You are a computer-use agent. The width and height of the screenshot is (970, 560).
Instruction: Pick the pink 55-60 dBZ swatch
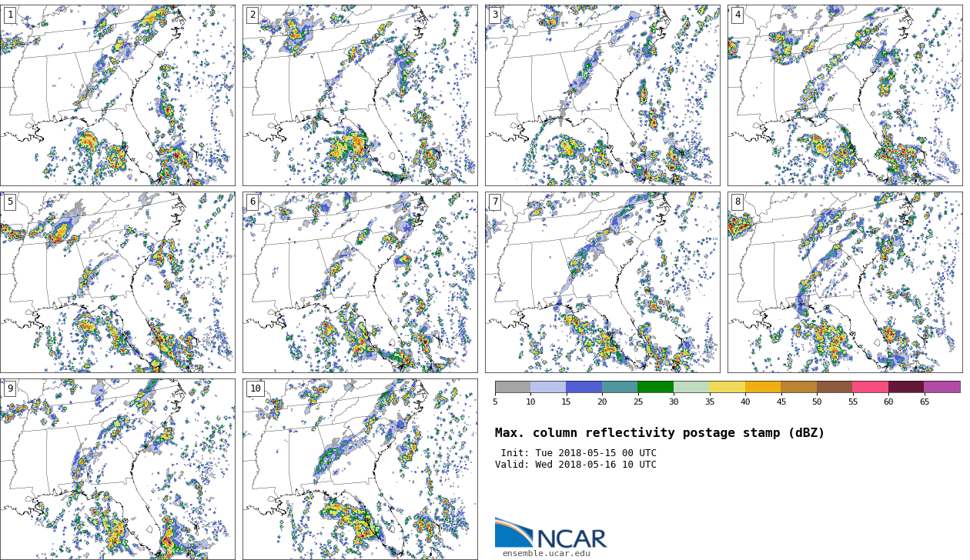[x=870, y=387]
